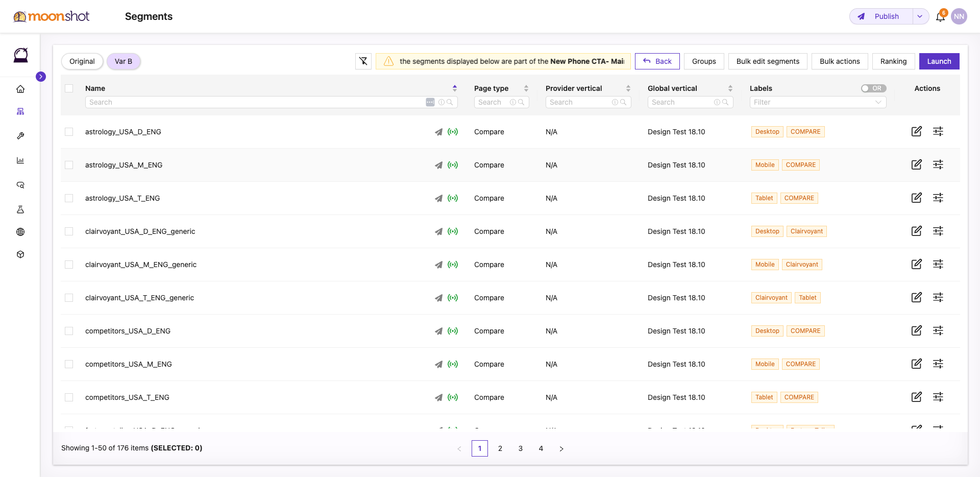Go to next page arrow

point(561,448)
